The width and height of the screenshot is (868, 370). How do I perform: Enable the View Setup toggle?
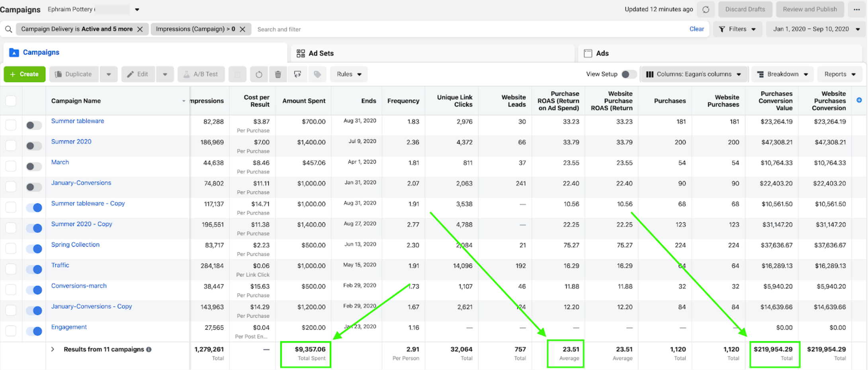pyautogui.click(x=629, y=74)
